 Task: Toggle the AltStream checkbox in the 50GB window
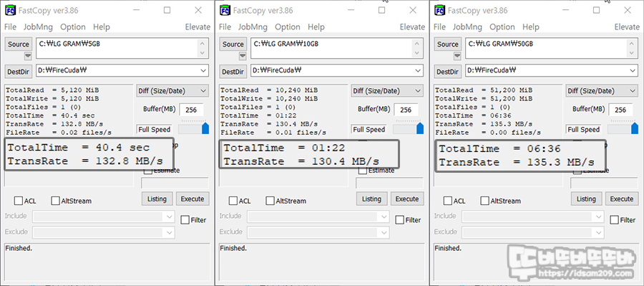click(x=485, y=201)
